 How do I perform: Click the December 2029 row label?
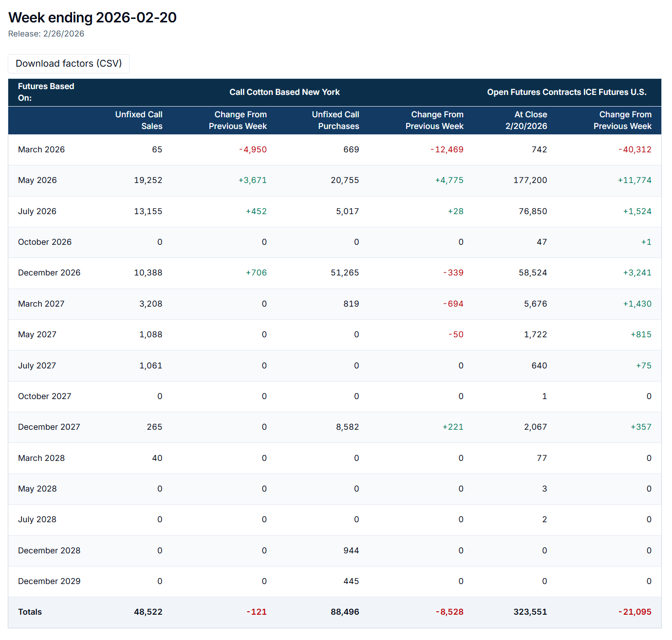pos(49,581)
